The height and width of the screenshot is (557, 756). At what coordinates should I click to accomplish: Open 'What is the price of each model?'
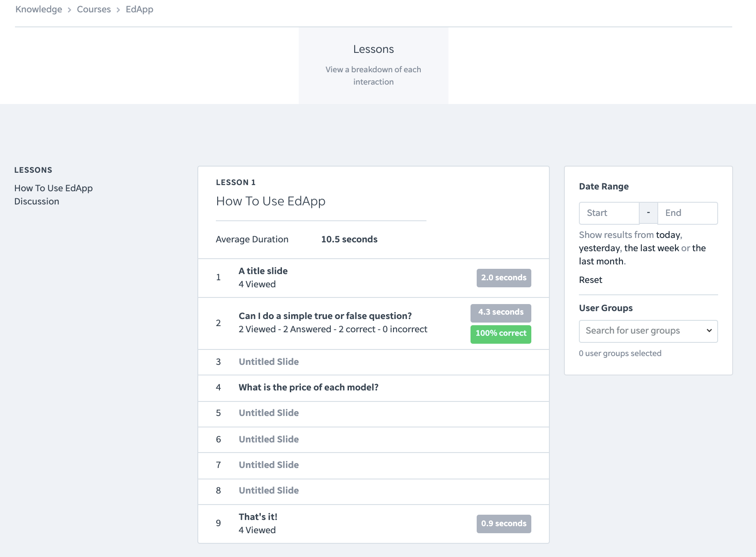(374, 388)
